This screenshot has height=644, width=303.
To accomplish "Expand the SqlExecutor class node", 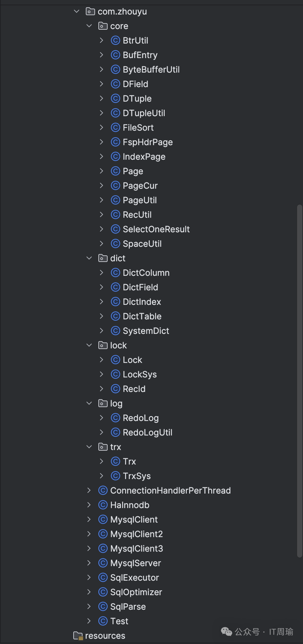I will click(x=89, y=578).
